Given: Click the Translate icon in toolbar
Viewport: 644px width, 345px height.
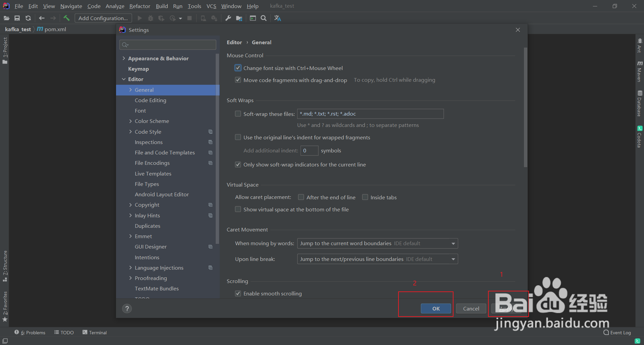Looking at the screenshot, I should (x=277, y=18).
